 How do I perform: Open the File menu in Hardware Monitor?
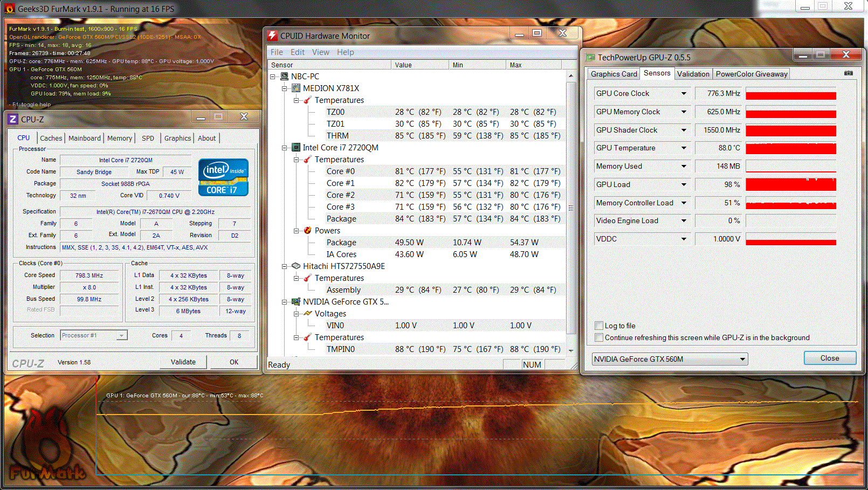(x=277, y=52)
